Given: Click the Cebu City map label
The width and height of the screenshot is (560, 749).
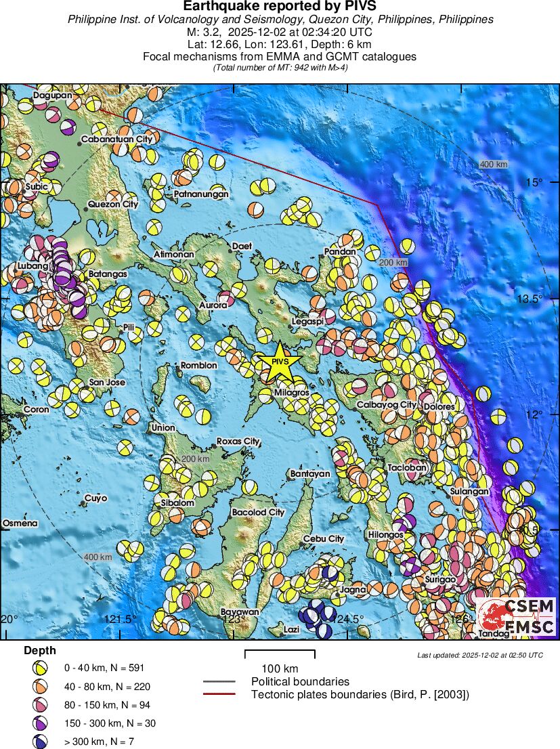Looking at the screenshot, I should coord(324,539).
